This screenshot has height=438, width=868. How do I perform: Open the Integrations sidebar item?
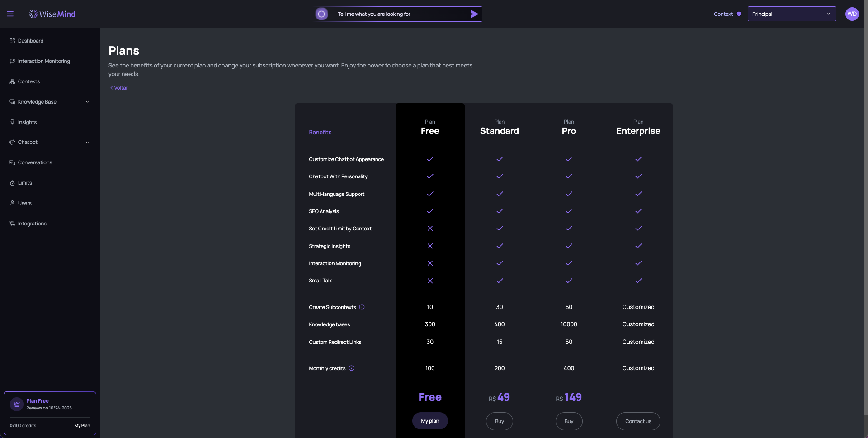click(32, 224)
